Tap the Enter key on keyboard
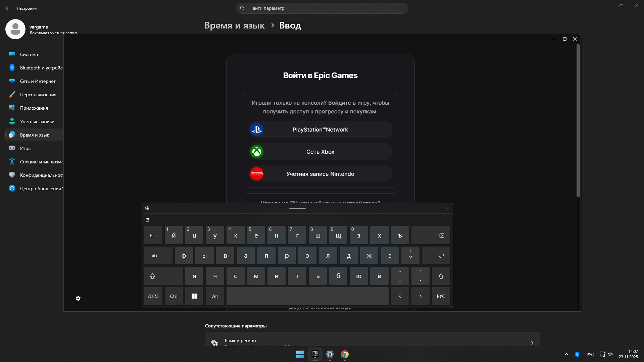The width and height of the screenshot is (644, 362). [436, 256]
